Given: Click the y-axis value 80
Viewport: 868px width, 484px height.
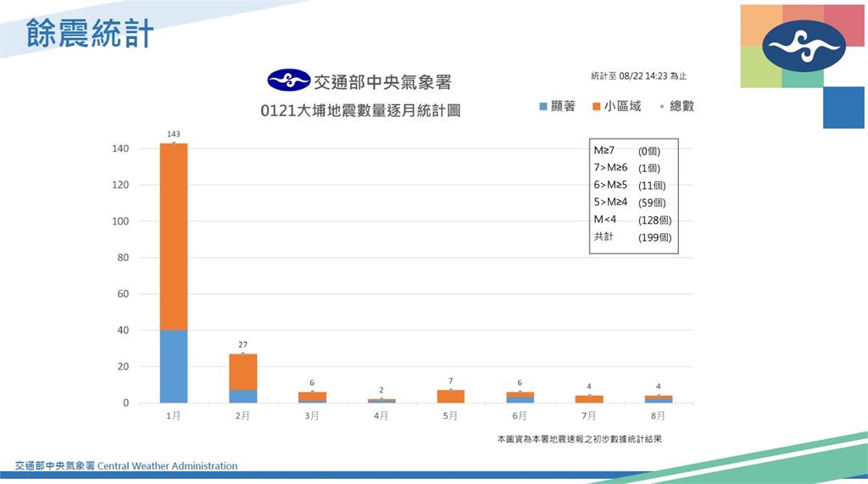Looking at the screenshot, I should [x=123, y=258].
